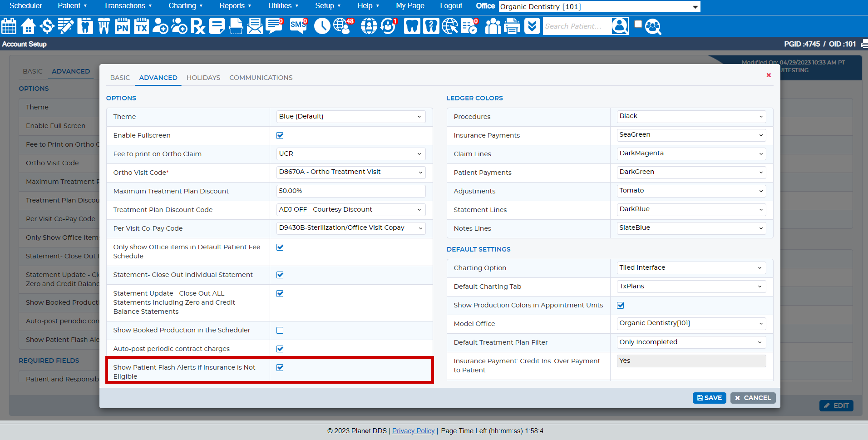Click the clock icon in toolbar

(x=322, y=26)
